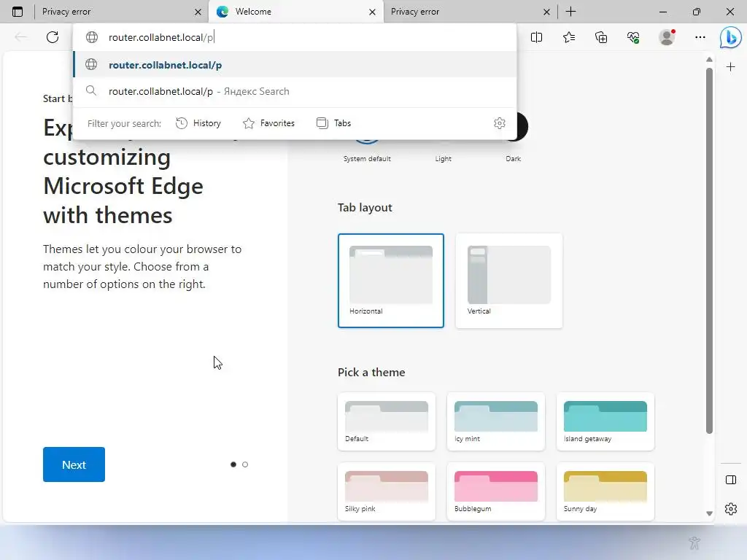The image size is (747, 560).
Task: Open search filter settings gear
Action: (x=499, y=123)
